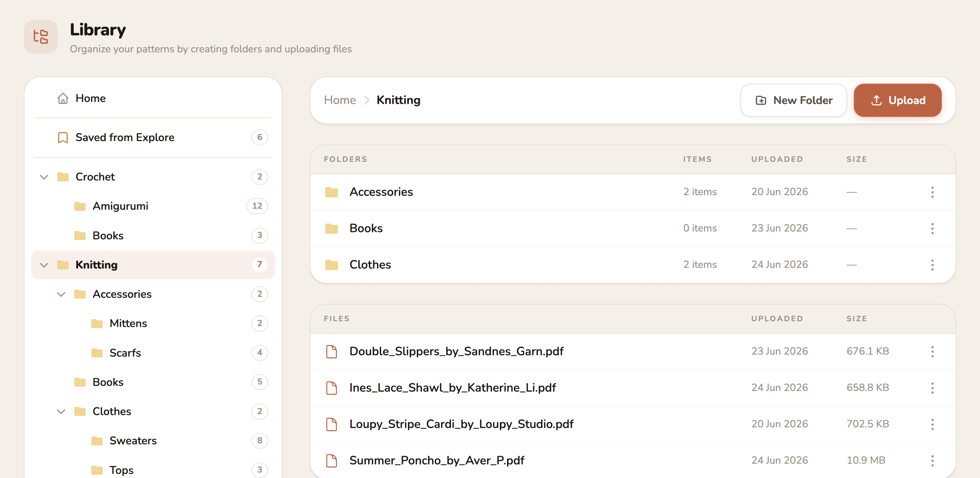Select Scarfs folder in the sidebar tree
980x478 pixels.
pos(153,353)
